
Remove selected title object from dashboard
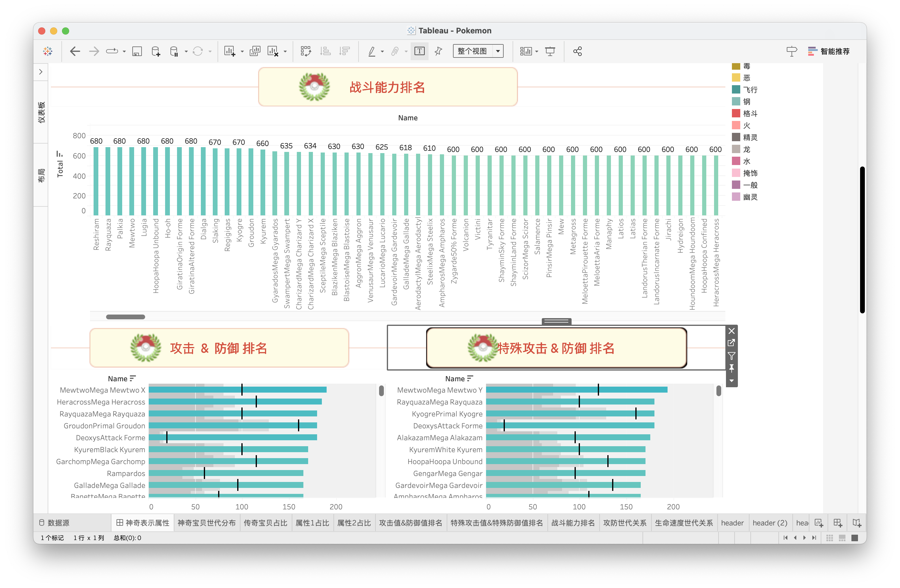(x=732, y=331)
